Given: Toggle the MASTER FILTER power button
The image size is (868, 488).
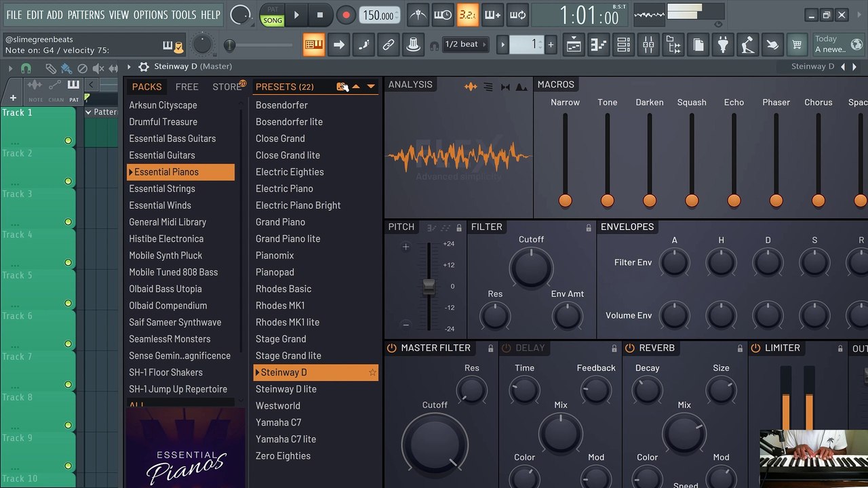Looking at the screenshot, I should click(x=391, y=348).
